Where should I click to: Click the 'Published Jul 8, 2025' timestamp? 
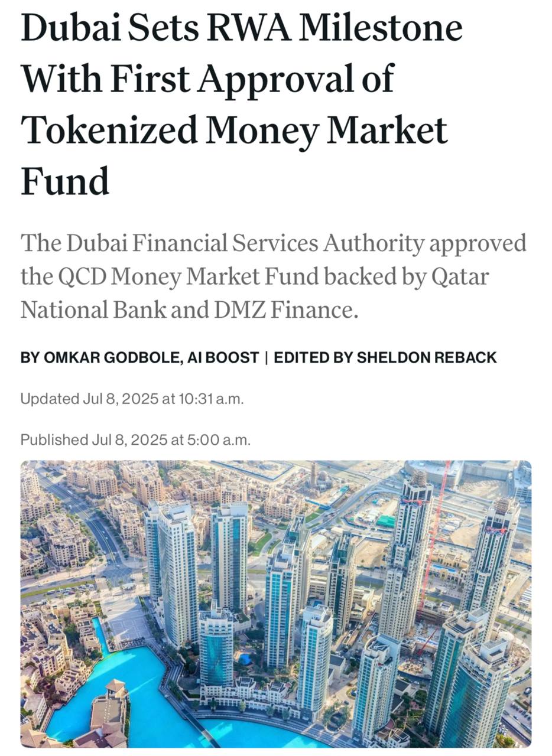coord(135,440)
